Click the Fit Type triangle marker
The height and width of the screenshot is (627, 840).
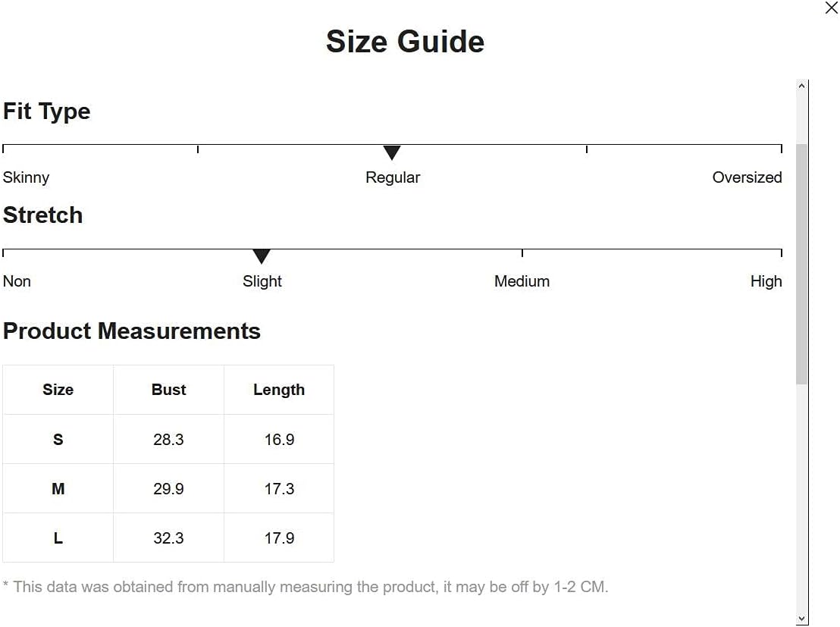tap(391, 152)
